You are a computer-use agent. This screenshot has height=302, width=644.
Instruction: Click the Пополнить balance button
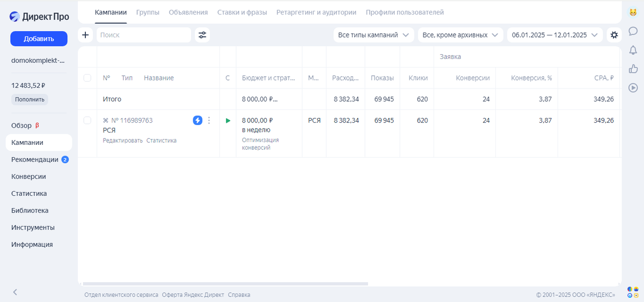coord(30,99)
